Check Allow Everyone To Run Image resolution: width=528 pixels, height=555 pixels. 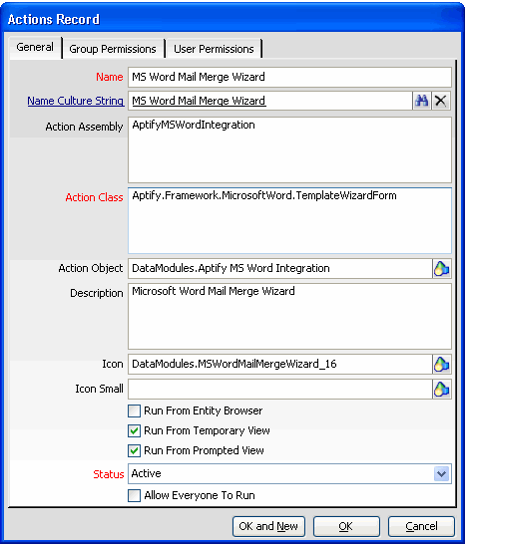tap(134, 495)
